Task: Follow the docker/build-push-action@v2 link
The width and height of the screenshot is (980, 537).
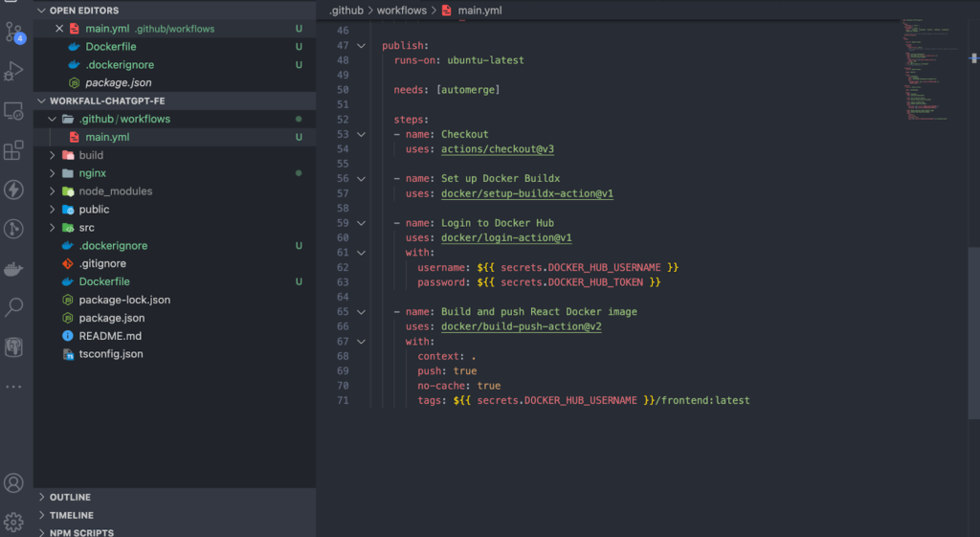Action: (522, 326)
